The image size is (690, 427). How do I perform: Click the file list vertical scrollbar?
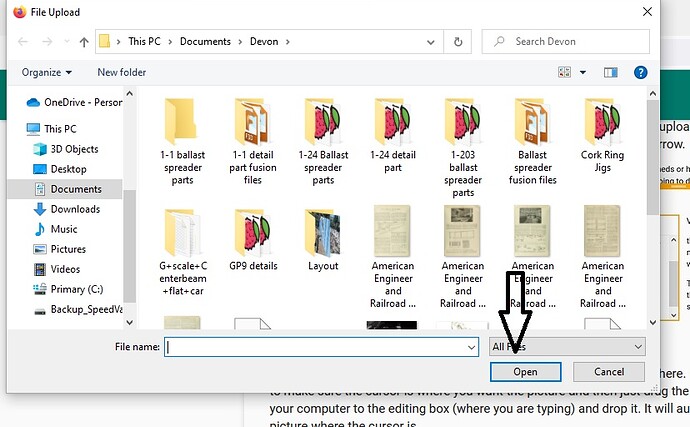(x=653, y=156)
